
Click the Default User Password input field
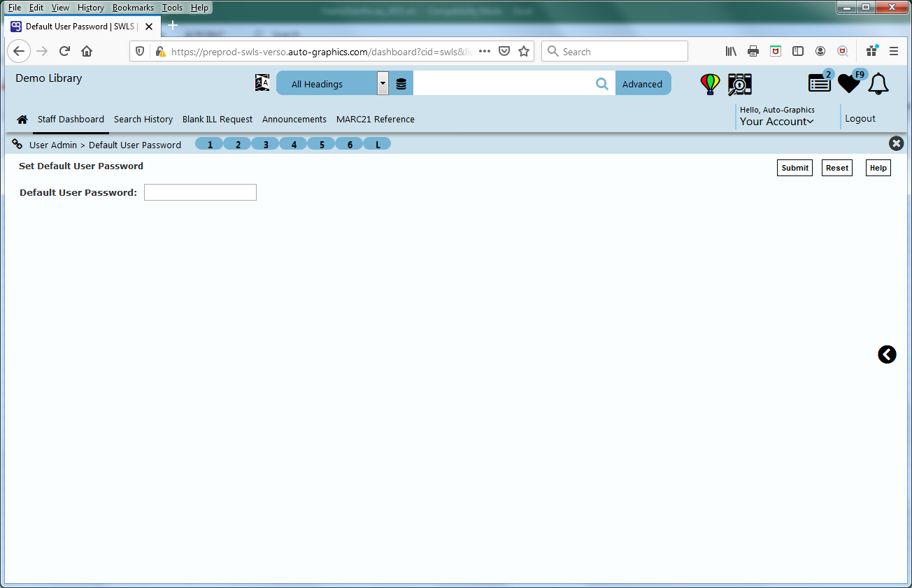[x=200, y=192]
